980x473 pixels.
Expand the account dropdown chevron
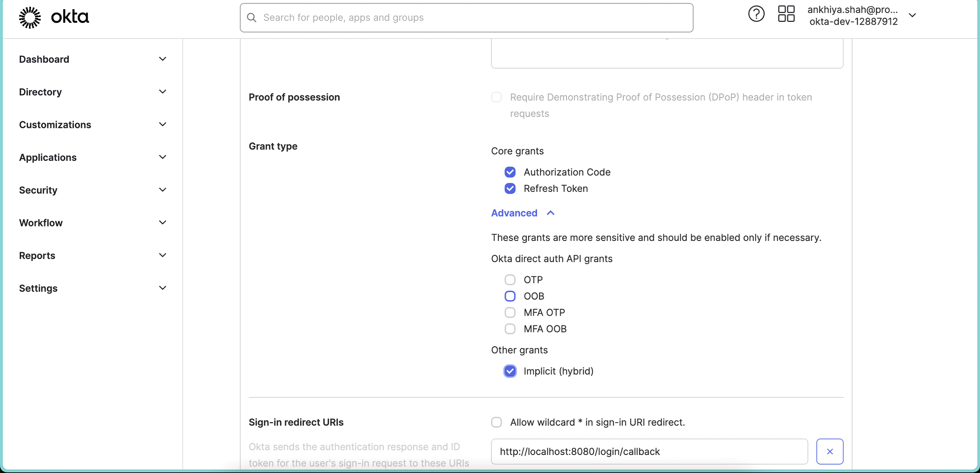pos(912,15)
